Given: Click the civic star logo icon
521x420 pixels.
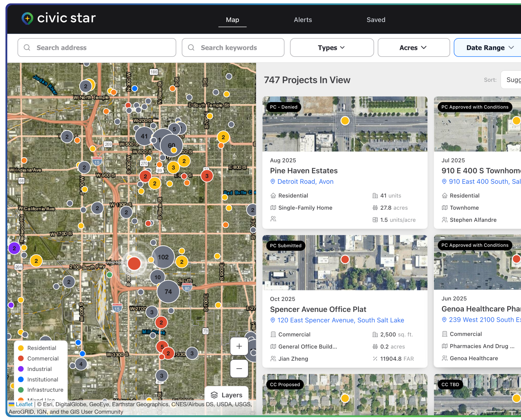Looking at the screenshot, I should (x=27, y=18).
